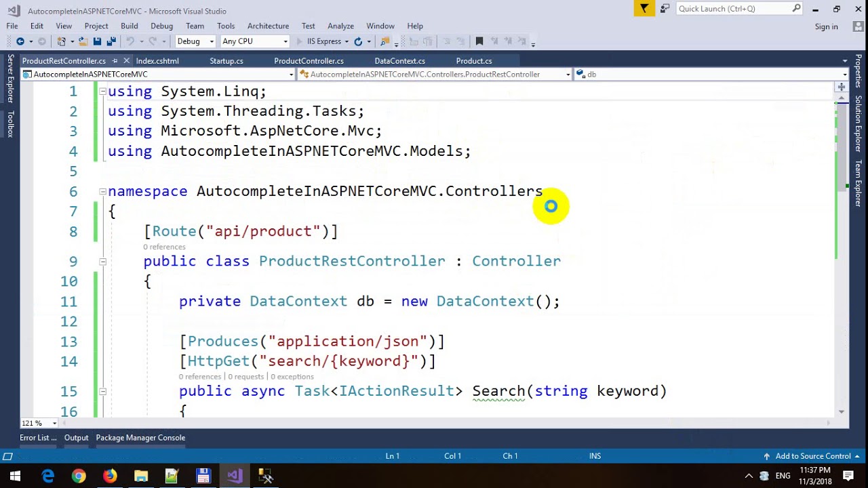Open Google Chrome from the taskbar

79,476
